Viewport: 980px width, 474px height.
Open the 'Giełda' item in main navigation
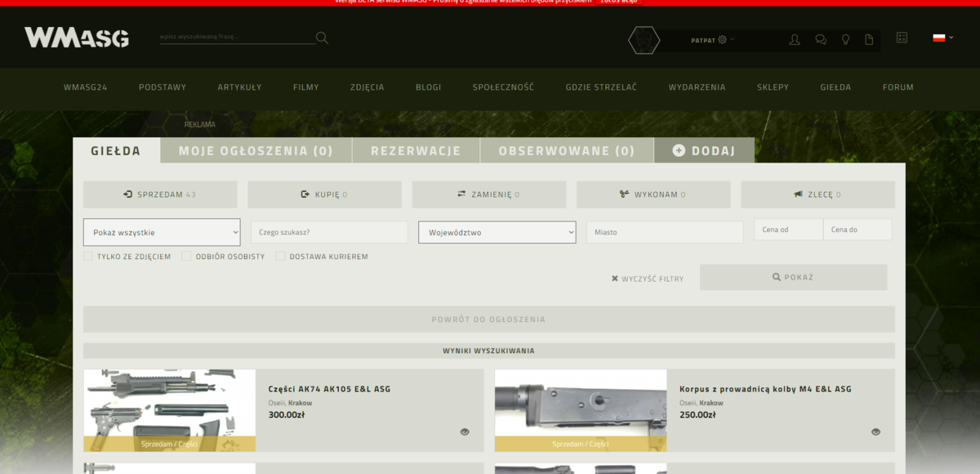pyautogui.click(x=835, y=87)
